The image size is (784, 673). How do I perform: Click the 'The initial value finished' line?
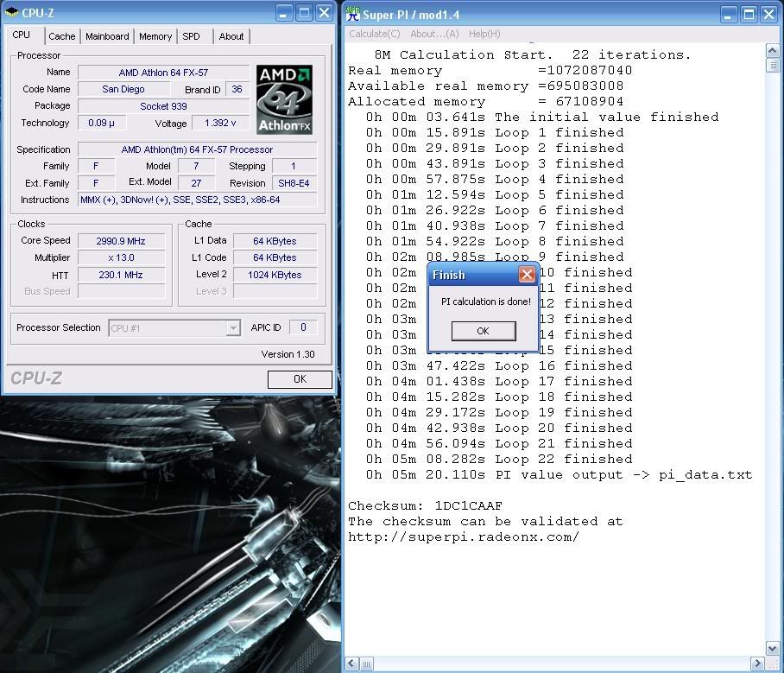pyautogui.click(x=542, y=117)
